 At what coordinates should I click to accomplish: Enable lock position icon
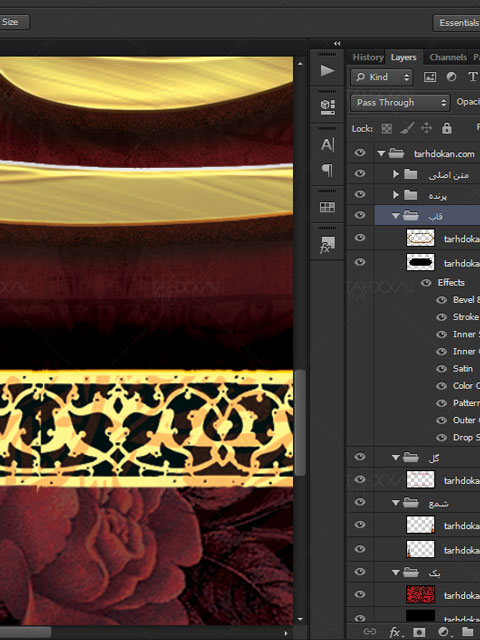pyautogui.click(x=426, y=128)
